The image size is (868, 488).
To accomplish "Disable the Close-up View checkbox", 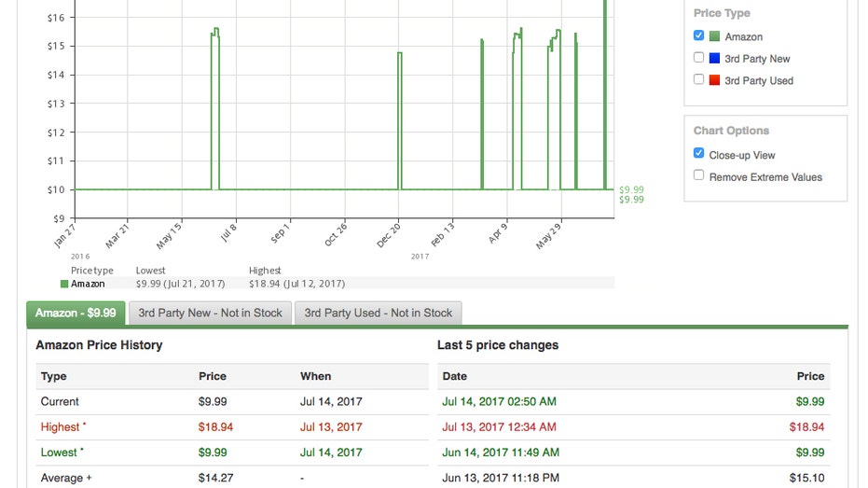I will (698, 153).
